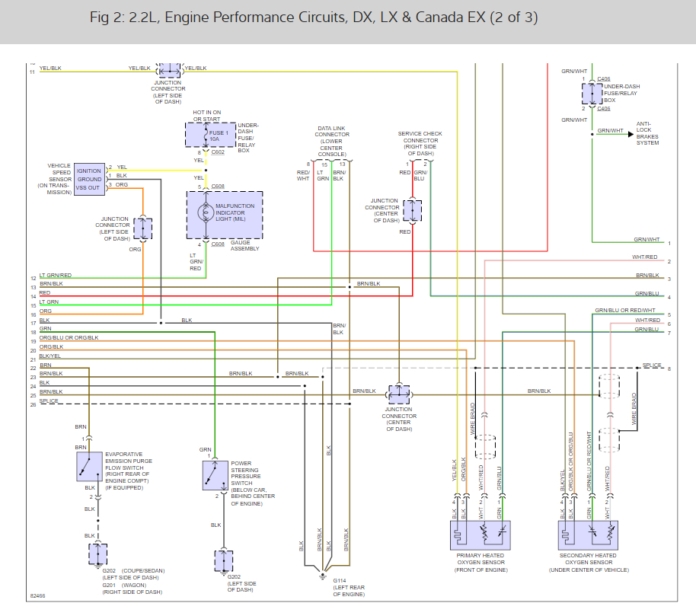Image resolution: width=696 pixels, height=616 pixels.
Task: Select the 'SPLICE' label on line 26
Action: click(49, 401)
